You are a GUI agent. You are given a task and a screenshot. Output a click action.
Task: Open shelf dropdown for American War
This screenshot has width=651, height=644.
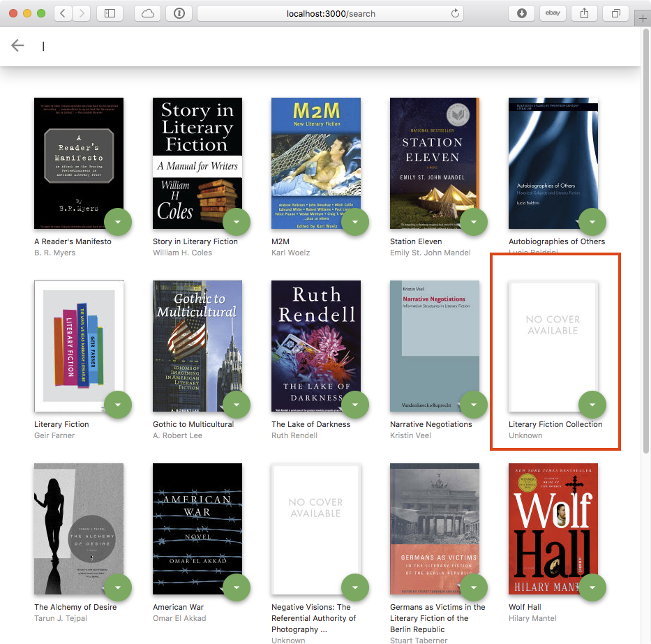237,587
